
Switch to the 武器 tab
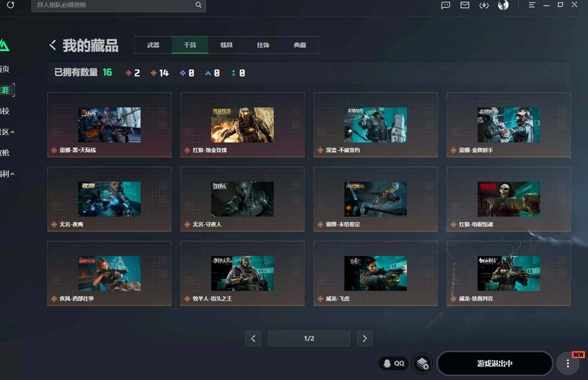click(153, 45)
